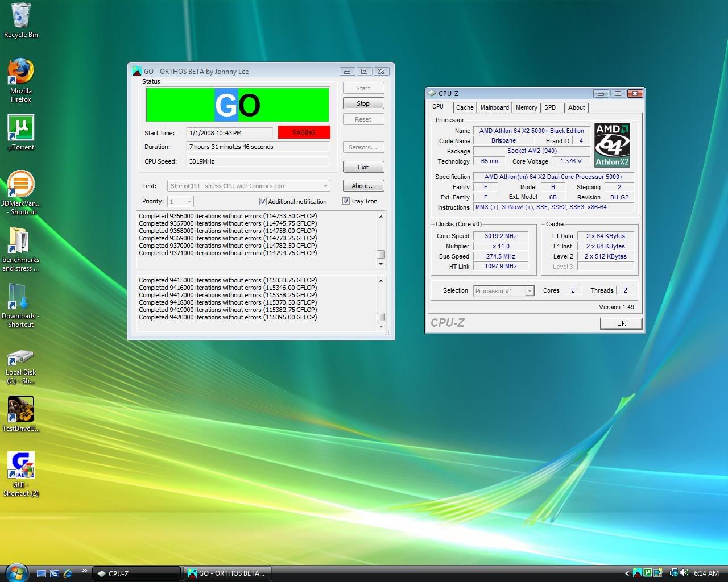Click the HT Link value '1097.9 MHz'
Screen dimensions: 728x582
[500, 266]
